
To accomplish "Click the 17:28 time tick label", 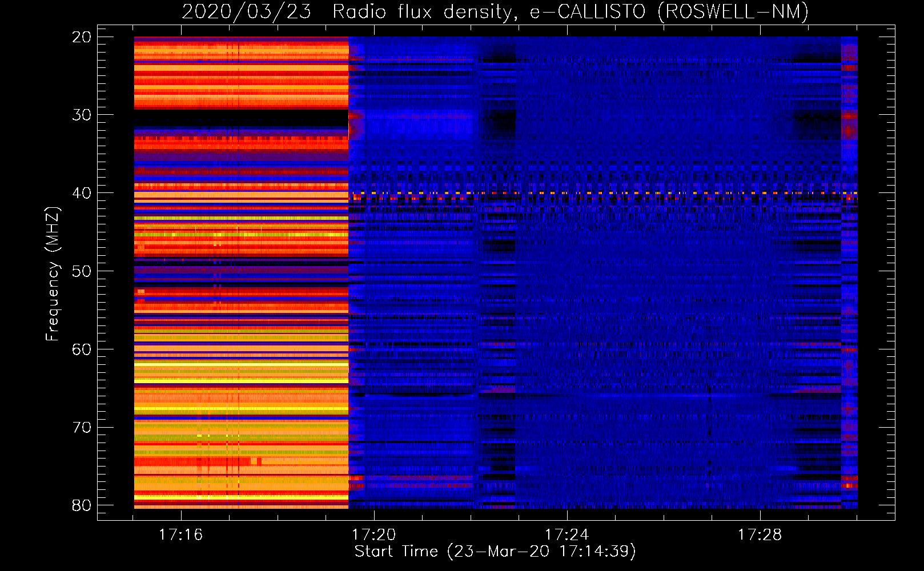I will point(760,535).
